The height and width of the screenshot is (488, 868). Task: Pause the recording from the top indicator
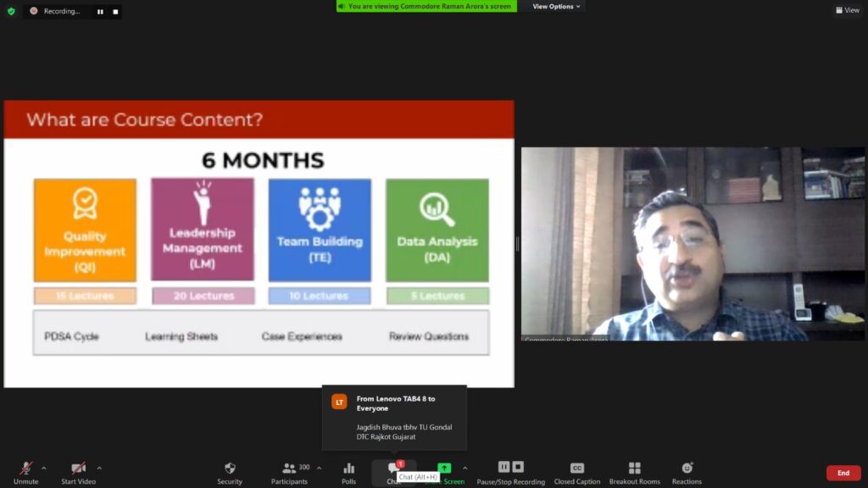pyautogui.click(x=100, y=12)
